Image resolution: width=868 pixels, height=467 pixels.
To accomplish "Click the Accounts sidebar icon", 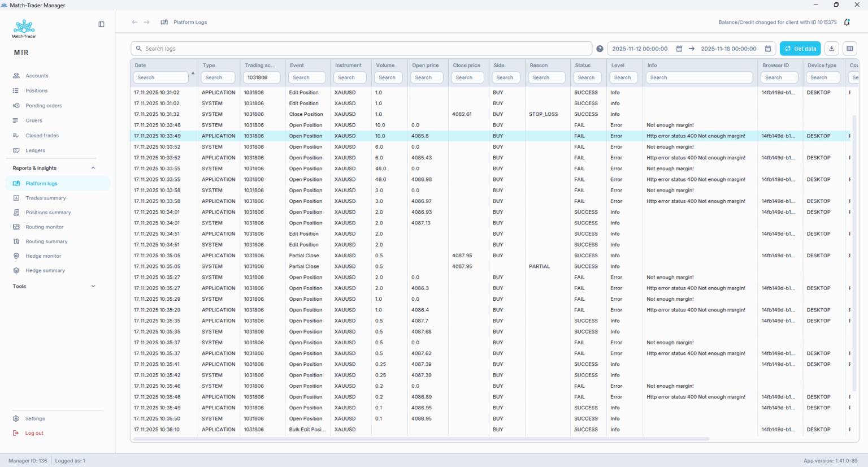I will (x=16, y=76).
